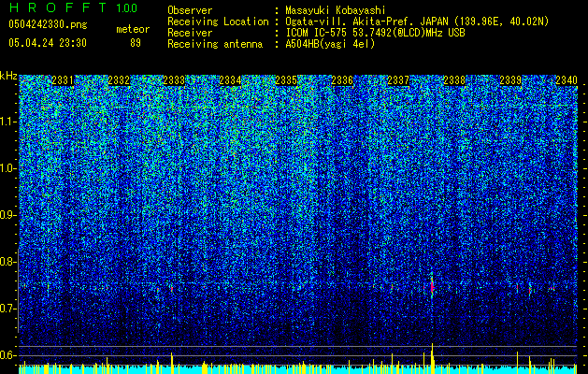Click the tallest yellow signal spike near 2338

click(x=432, y=358)
